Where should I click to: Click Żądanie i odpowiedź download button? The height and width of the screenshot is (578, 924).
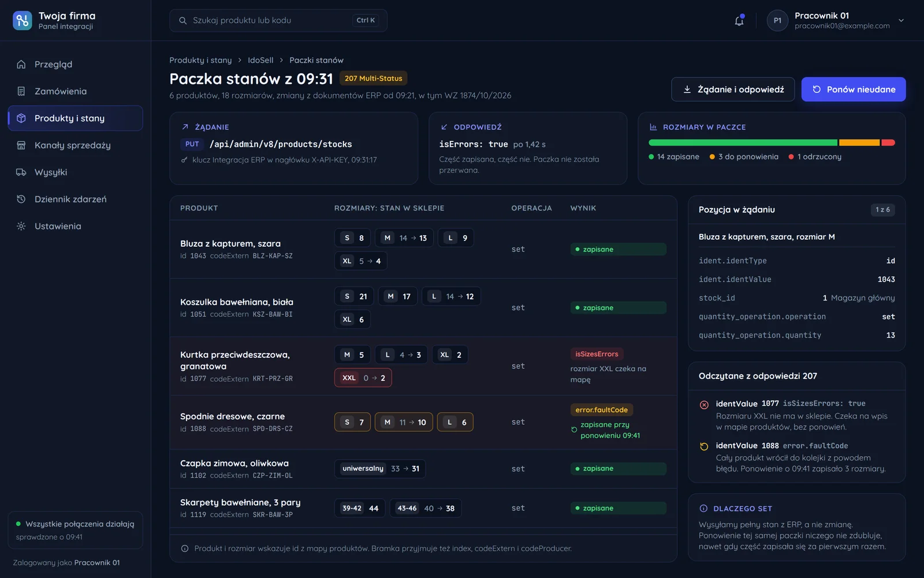pos(733,89)
